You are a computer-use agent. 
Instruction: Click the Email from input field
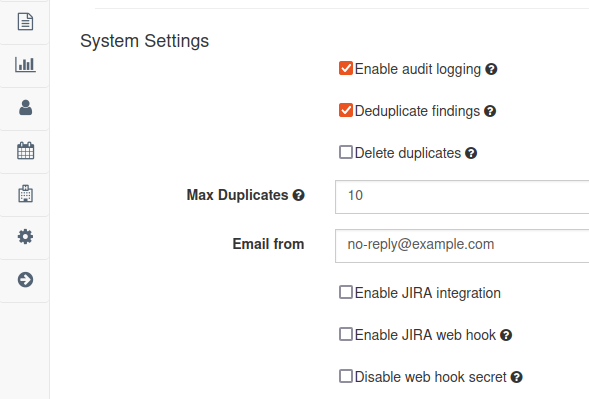462,246
